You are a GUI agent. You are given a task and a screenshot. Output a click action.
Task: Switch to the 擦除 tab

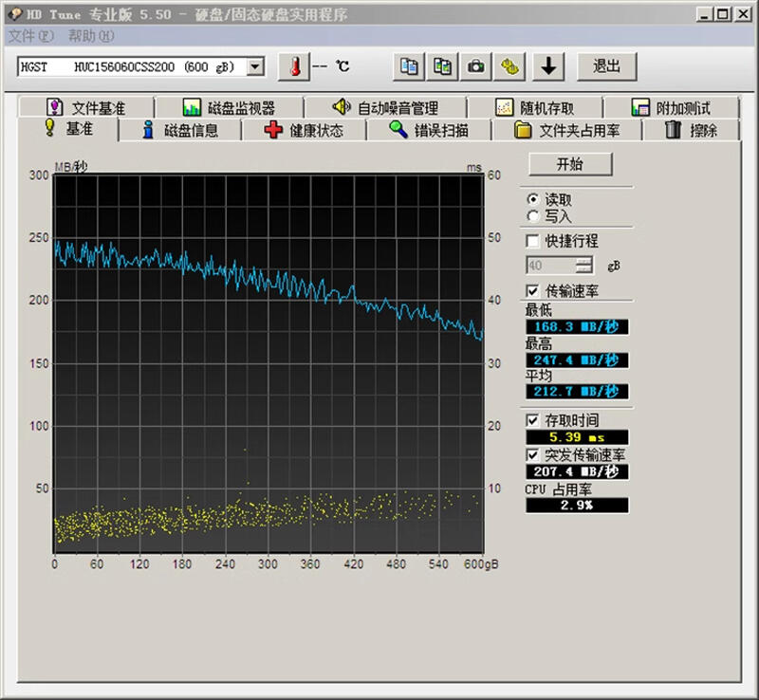point(692,130)
